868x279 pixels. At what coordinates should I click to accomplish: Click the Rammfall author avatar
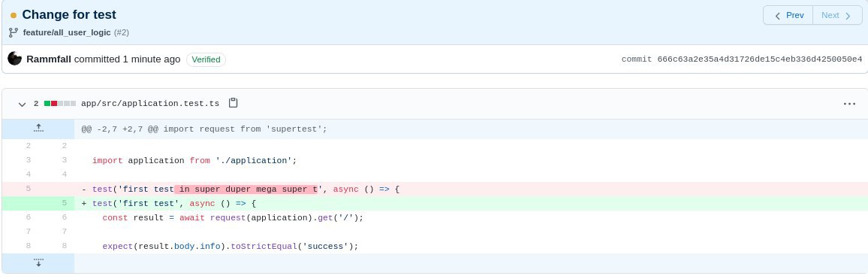pyautogui.click(x=15, y=59)
